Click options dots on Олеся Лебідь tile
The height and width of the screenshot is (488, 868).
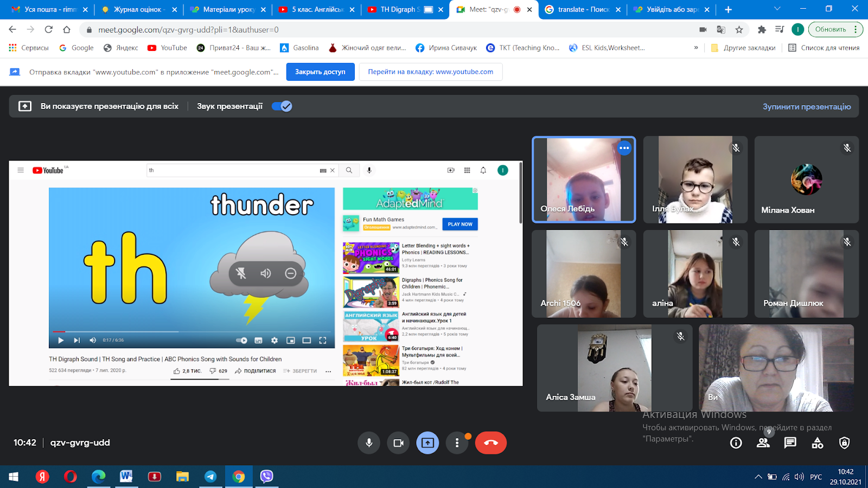point(624,148)
